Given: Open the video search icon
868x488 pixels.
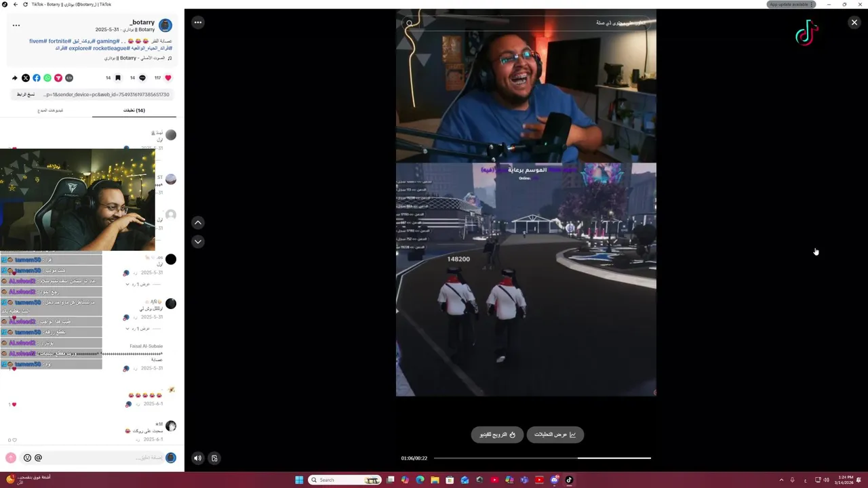Looking at the screenshot, I should [x=409, y=23].
